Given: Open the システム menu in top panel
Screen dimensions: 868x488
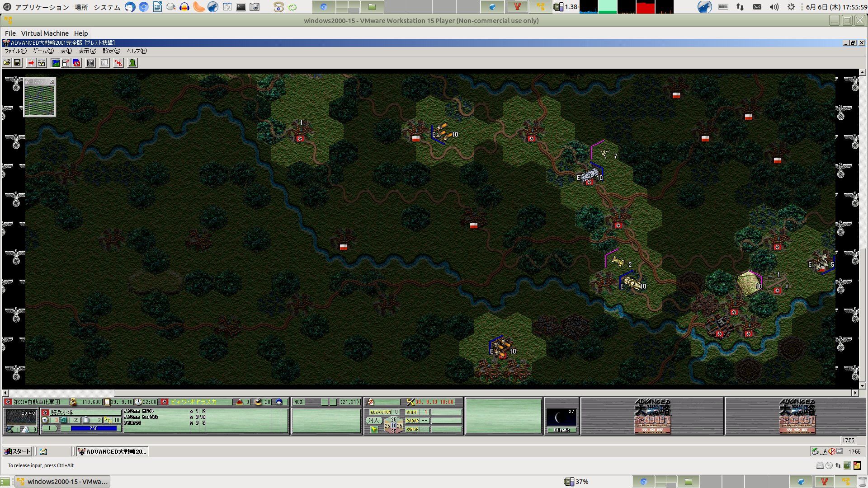Looking at the screenshot, I should pos(107,7).
